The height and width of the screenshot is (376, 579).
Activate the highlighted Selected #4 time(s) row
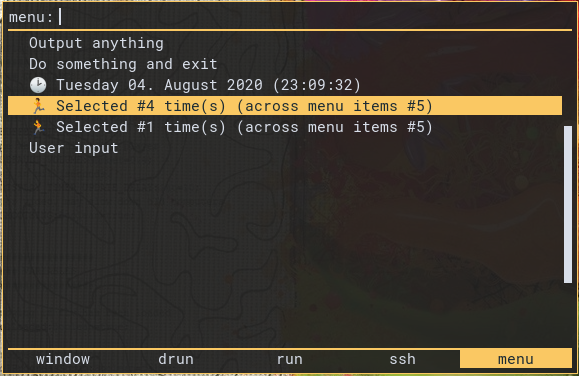pos(285,106)
